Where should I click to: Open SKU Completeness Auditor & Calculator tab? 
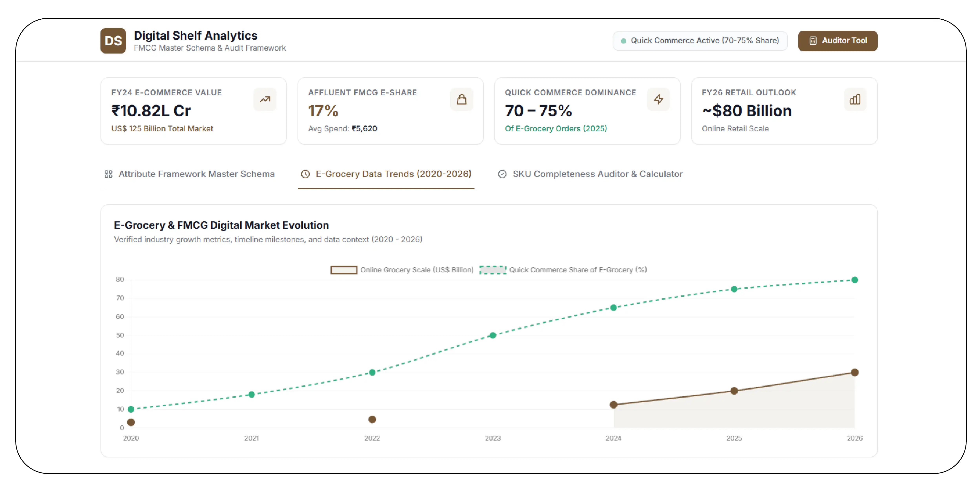[x=590, y=174]
